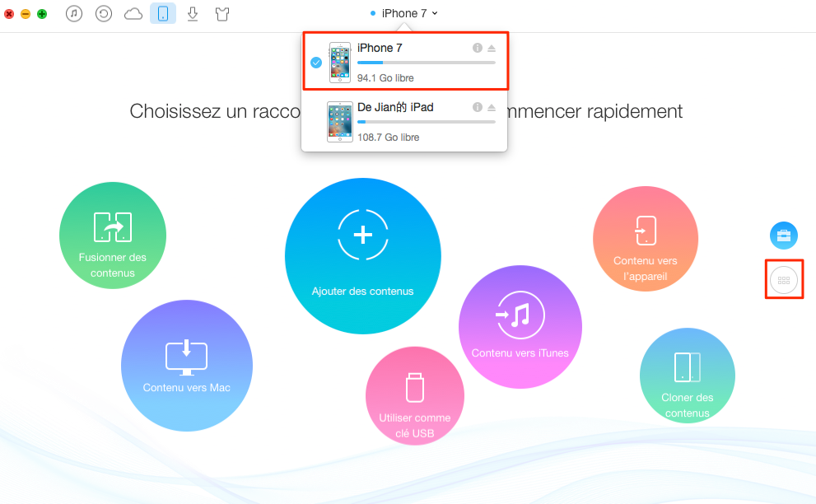Select iPhone 7 in the device list
The image size is (816, 504).
405,62
